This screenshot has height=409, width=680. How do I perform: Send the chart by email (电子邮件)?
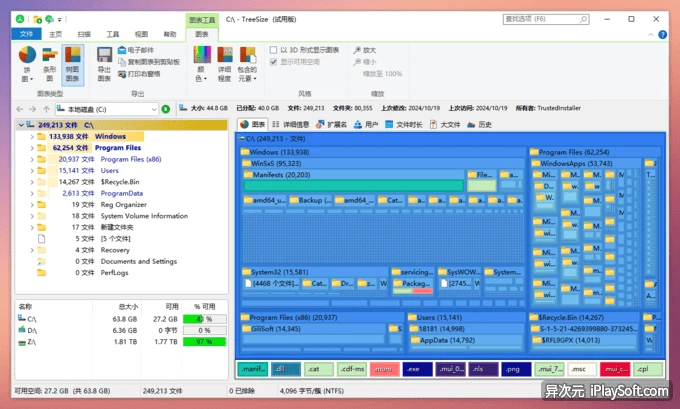pyautogui.click(x=136, y=50)
